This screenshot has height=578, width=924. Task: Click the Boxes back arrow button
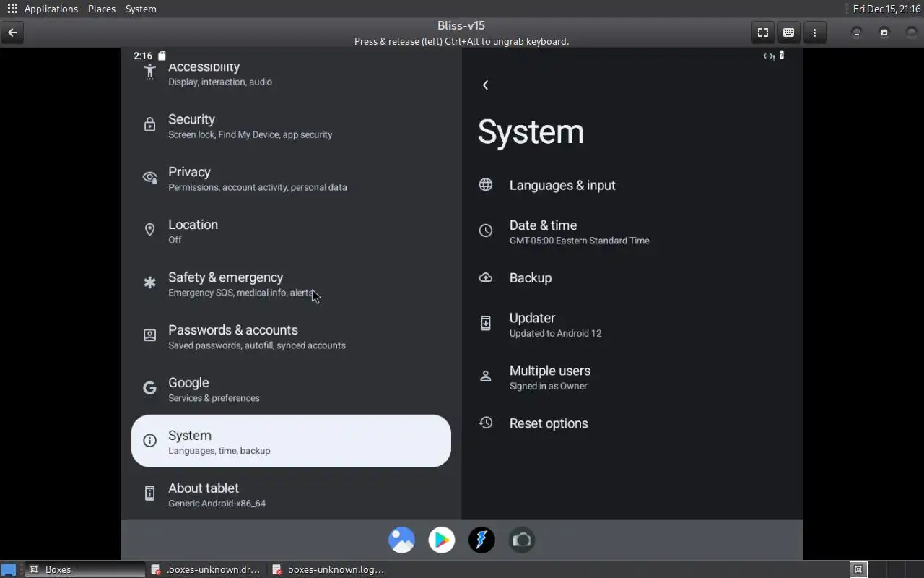12,33
